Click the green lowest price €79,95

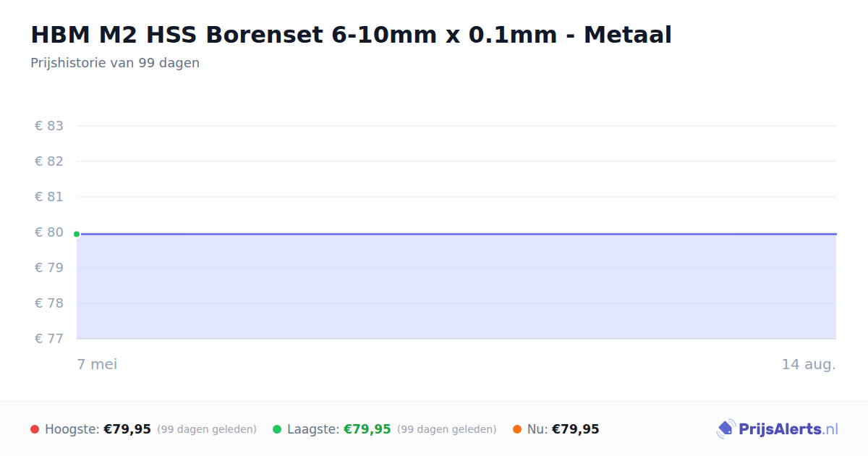(367, 429)
